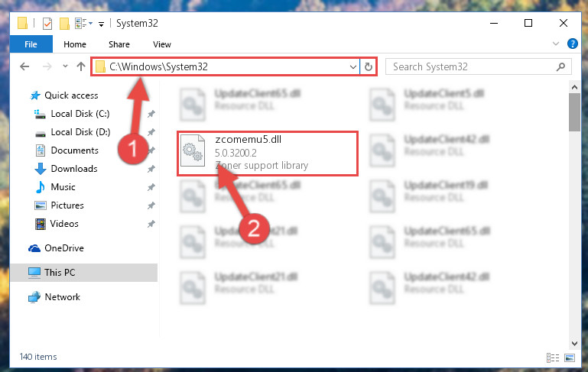Expand the ribbon with the chevron
Screen dimensions: 588x372
pos(556,44)
